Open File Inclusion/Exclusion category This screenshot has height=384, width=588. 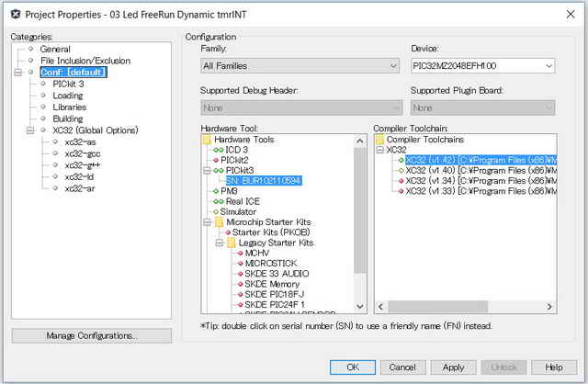[85, 61]
